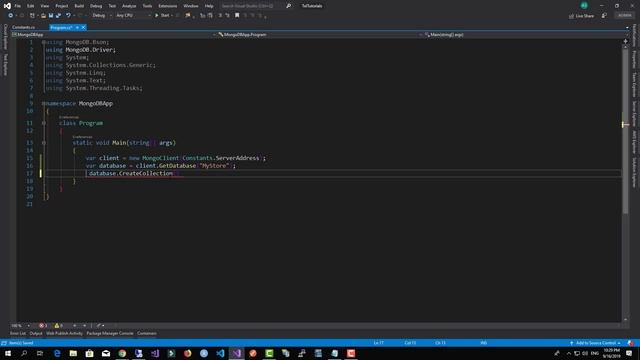Click the Solution Explorer side tab
Image resolution: width=640 pixels, height=360 pixels.
[634, 172]
